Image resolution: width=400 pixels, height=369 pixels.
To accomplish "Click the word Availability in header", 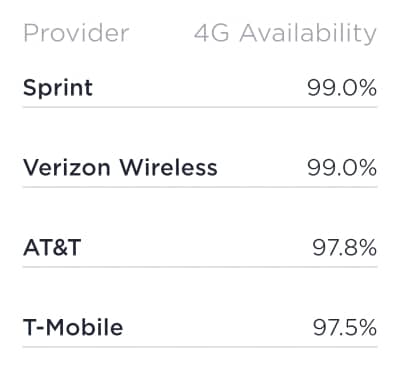I will (308, 34).
